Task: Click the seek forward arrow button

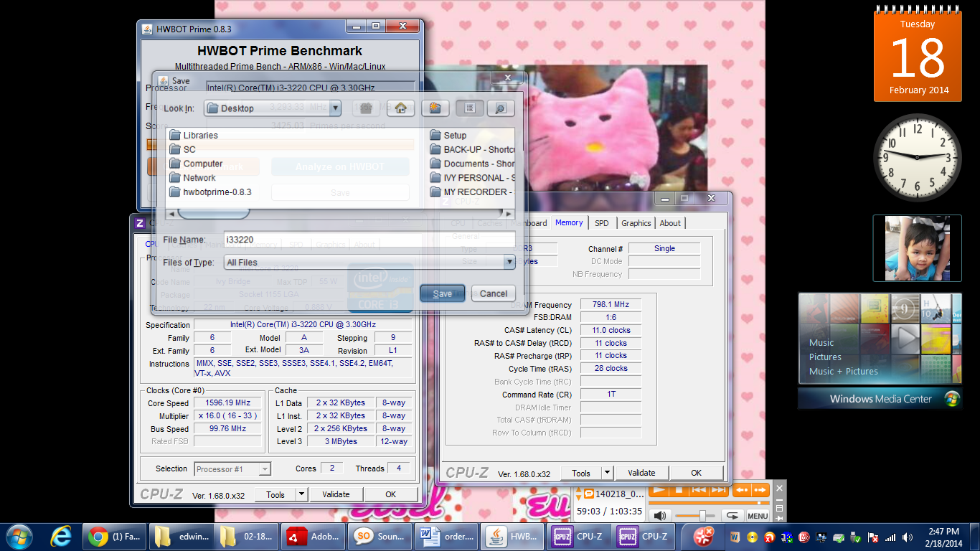Action: tap(760, 491)
